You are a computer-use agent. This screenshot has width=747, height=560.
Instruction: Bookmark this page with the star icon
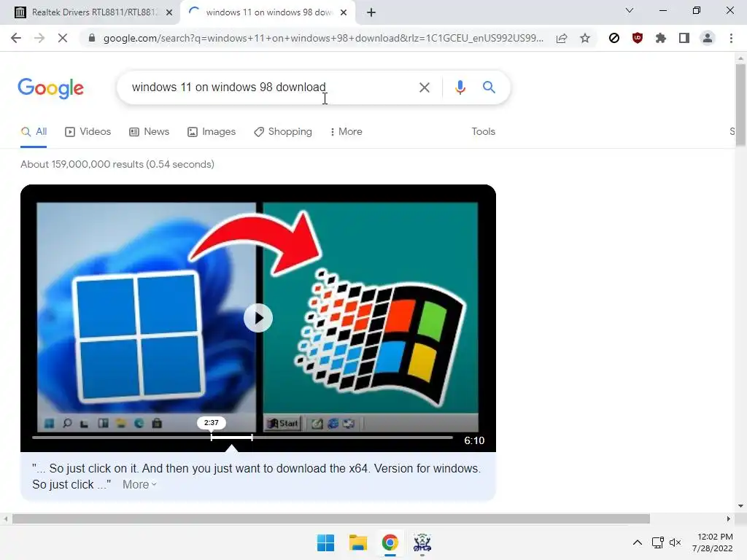(x=585, y=38)
